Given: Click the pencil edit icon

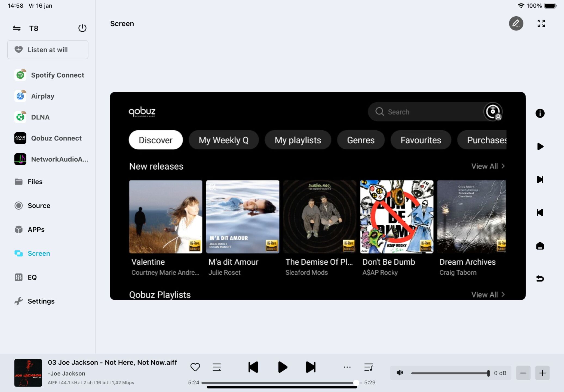Looking at the screenshot, I should (516, 23).
